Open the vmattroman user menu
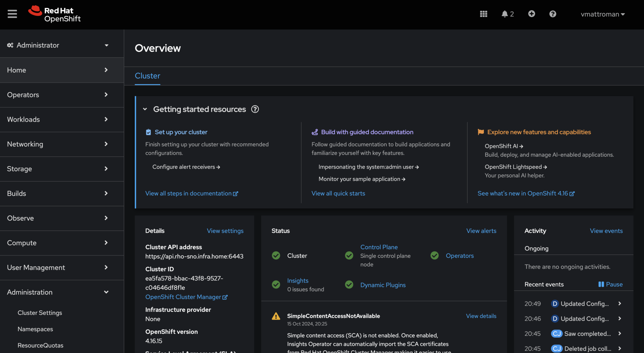The height and width of the screenshot is (353, 644). tap(602, 14)
